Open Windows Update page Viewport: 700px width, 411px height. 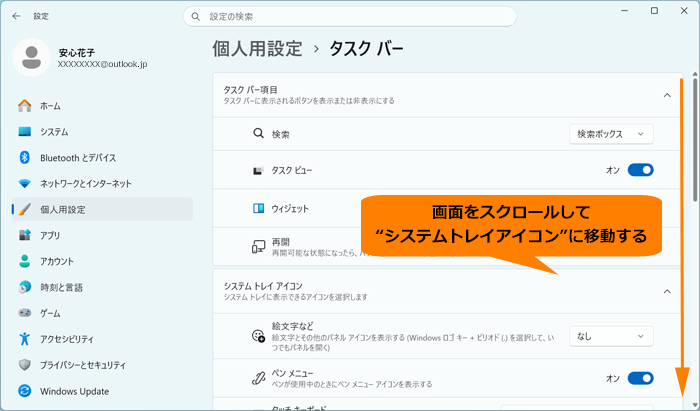(x=103, y=391)
